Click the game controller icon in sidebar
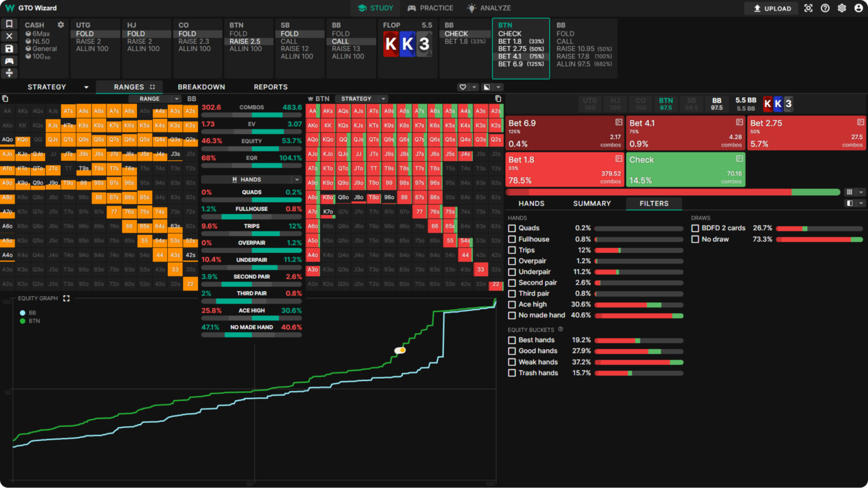The image size is (868, 488). click(x=9, y=61)
